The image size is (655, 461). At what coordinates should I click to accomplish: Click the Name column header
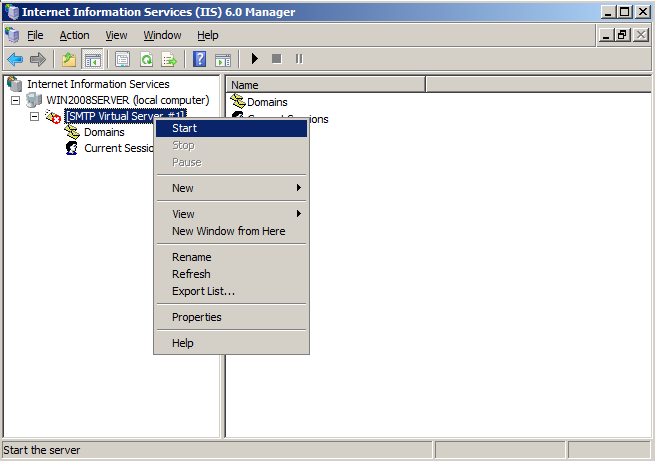point(325,85)
